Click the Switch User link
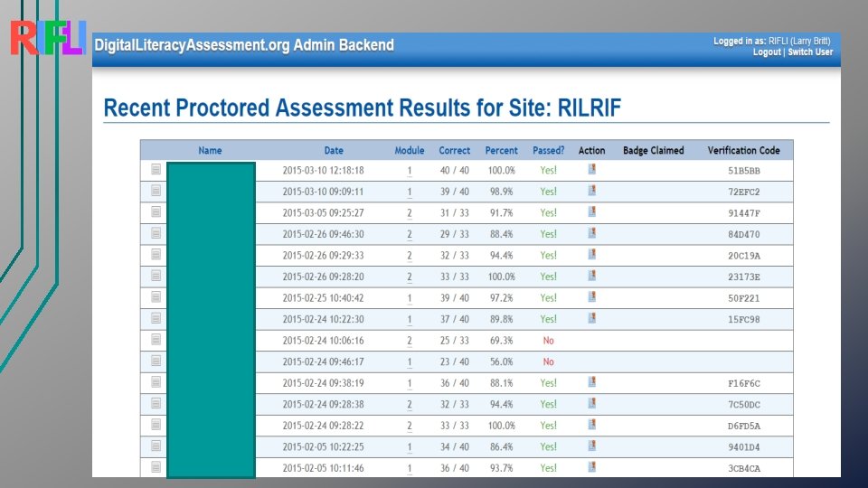868x488 pixels. (810, 52)
